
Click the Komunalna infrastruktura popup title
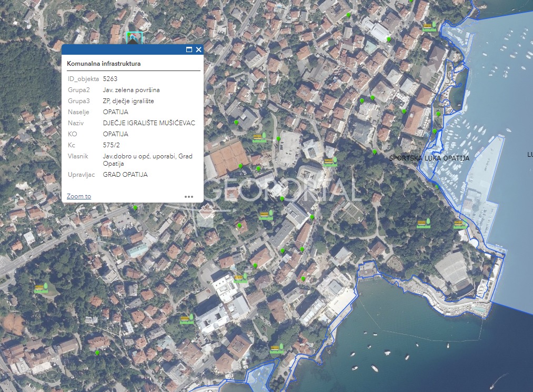[104, 63]
